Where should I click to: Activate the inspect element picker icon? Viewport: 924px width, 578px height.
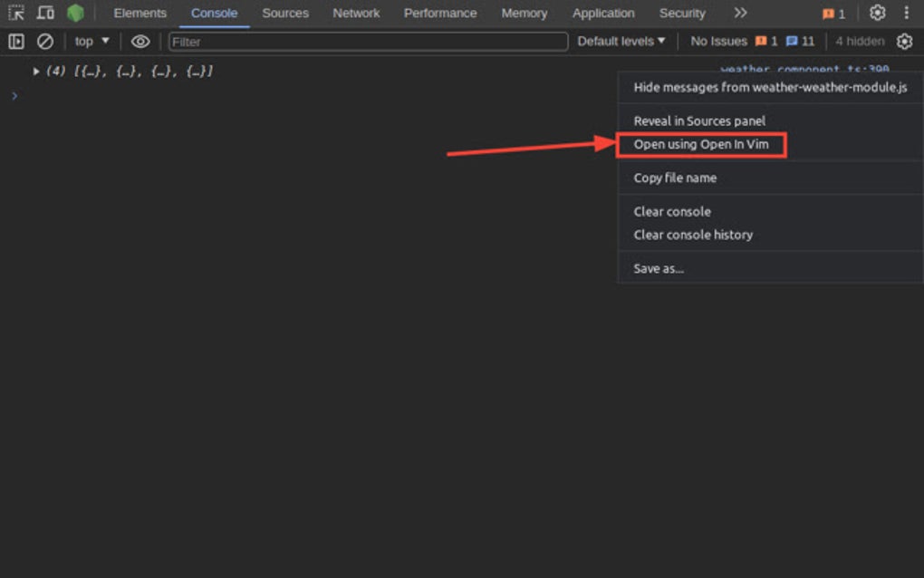point(16,13)
